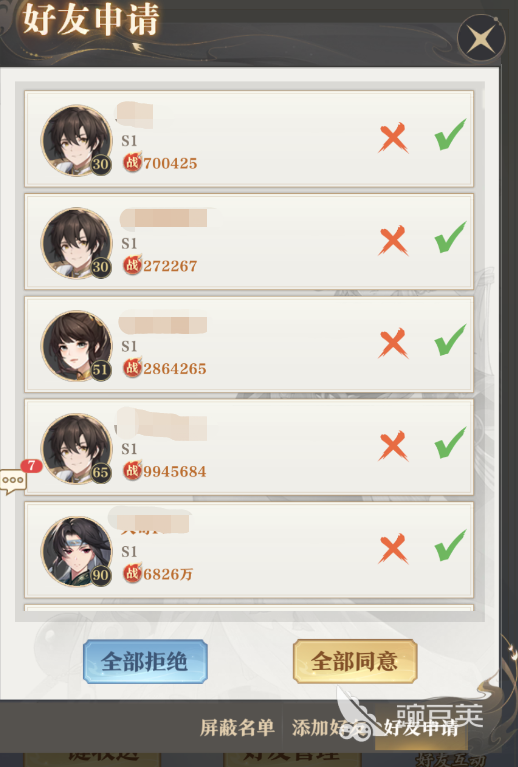The width and height of the screenshot is (518, 767).
Task: Accept the request with power 700425
Action: 450,135
